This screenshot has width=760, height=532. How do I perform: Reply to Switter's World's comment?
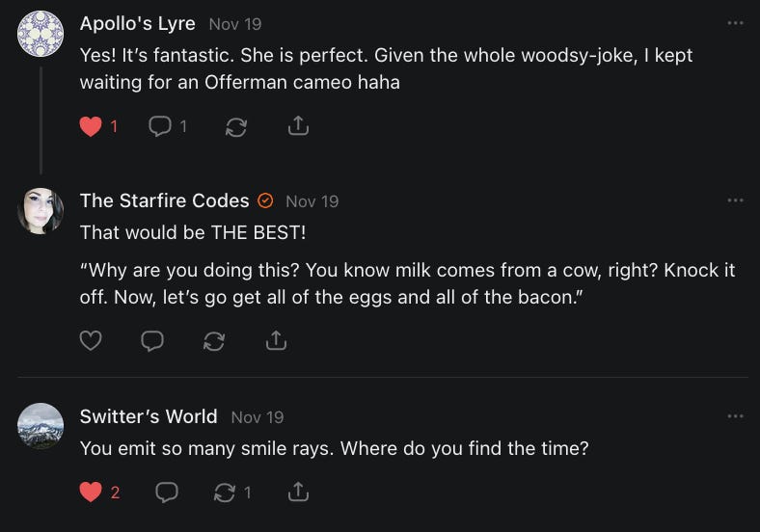pyautogui.click(x=167, y=492)
